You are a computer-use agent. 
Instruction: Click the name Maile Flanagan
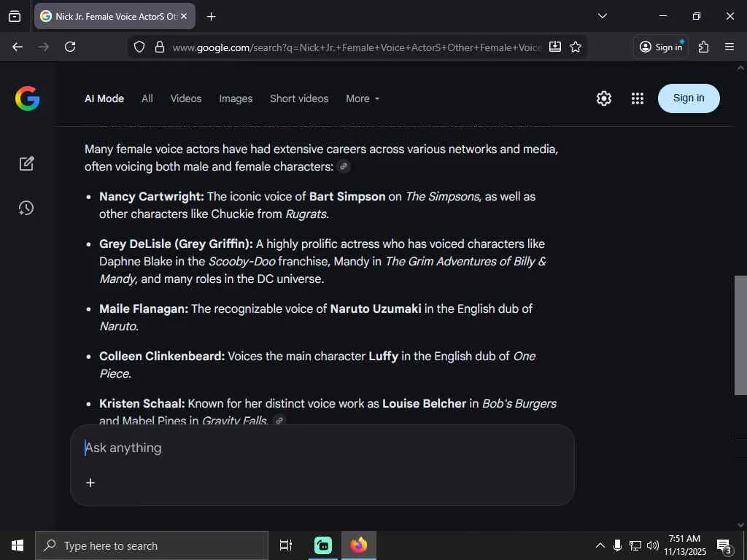point(144,308)
